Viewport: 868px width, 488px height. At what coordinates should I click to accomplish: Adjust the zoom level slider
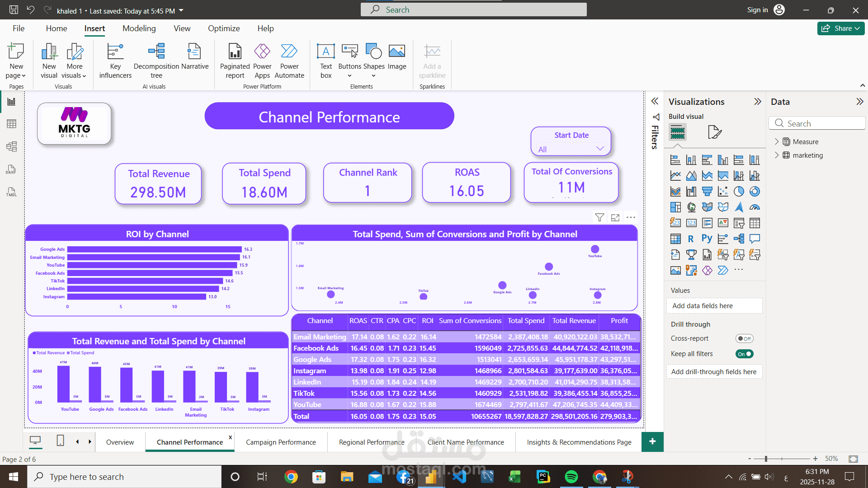click(766, 459)
